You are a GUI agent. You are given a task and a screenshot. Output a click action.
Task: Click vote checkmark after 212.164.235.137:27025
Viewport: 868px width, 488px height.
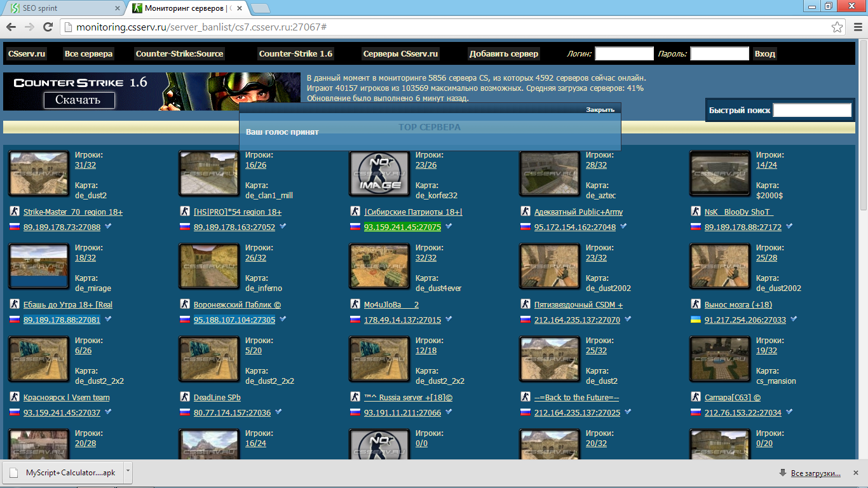point(628,412)
